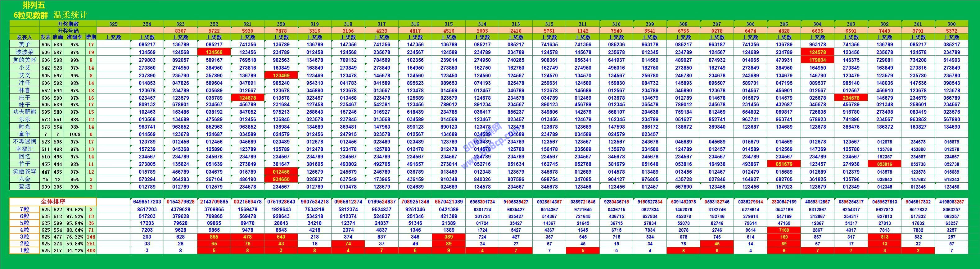
Task: Select the 发表人 column header
Action: point(24,37)
